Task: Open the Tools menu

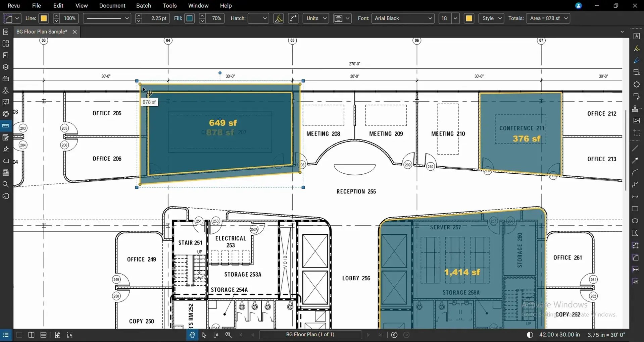Action: (169, 6)
